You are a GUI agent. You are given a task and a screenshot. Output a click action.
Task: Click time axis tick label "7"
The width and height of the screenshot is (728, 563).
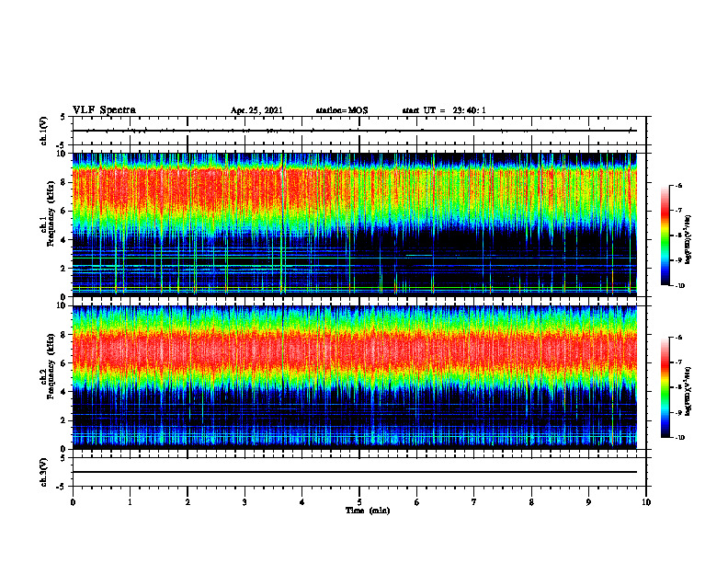[x=474, y=502]
